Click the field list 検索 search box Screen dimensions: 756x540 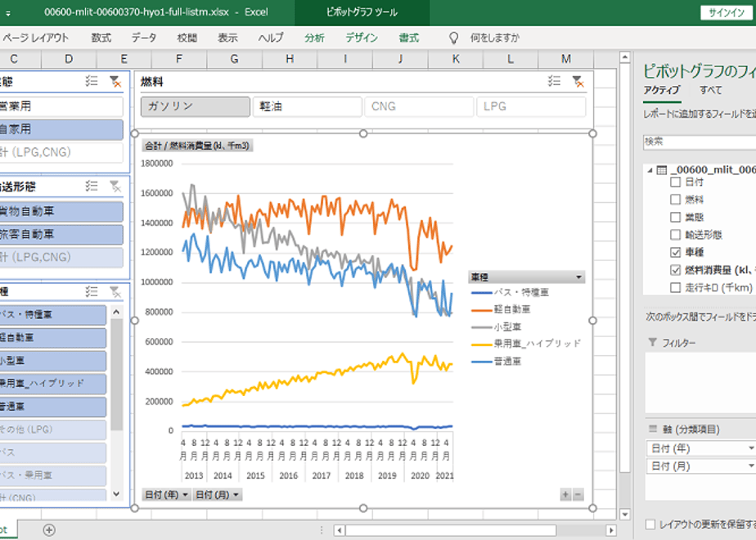point(700,142)
